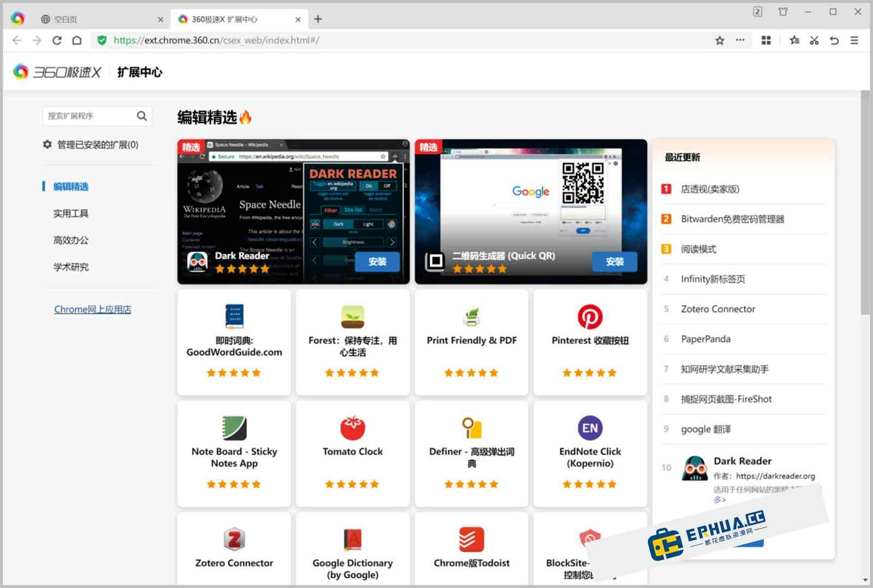Open the extensions grid icon in toolbar
The image size is (873, 588).
click(x=766, y=40)
